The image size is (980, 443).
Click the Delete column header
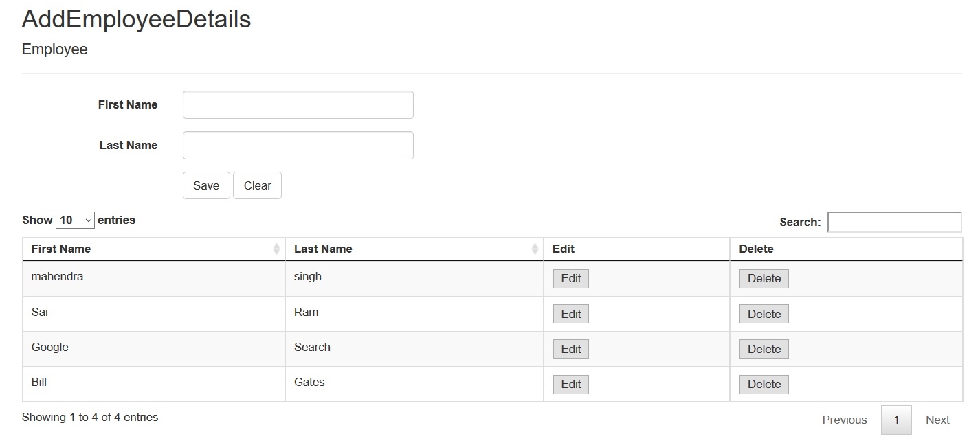tap(846, 249)
